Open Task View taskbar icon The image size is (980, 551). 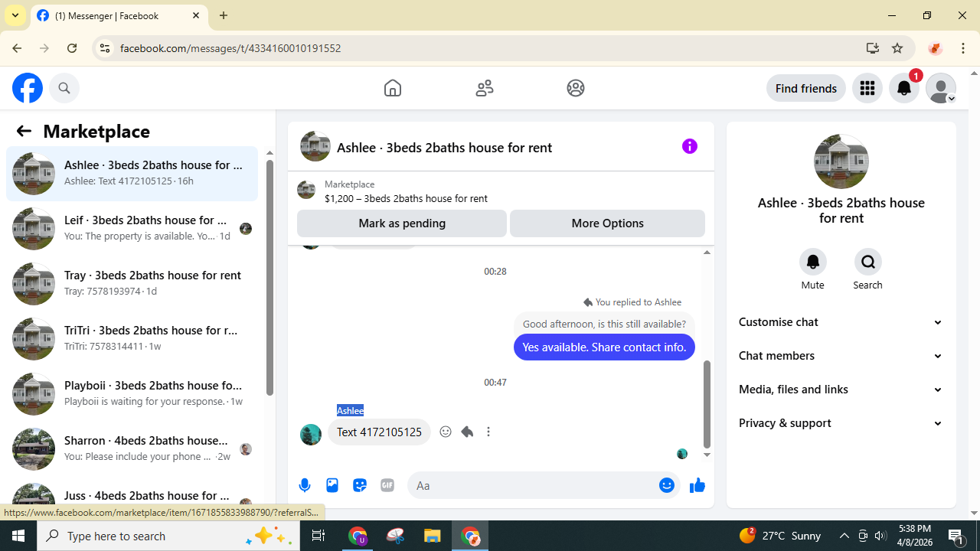tap(318, 536)
